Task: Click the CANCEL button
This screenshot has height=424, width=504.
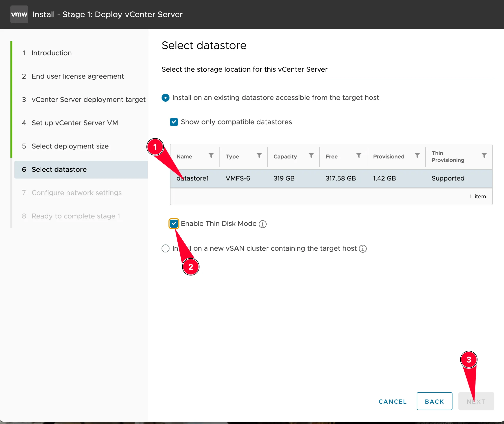Action: pyautogui.click(x=393, y=401)
